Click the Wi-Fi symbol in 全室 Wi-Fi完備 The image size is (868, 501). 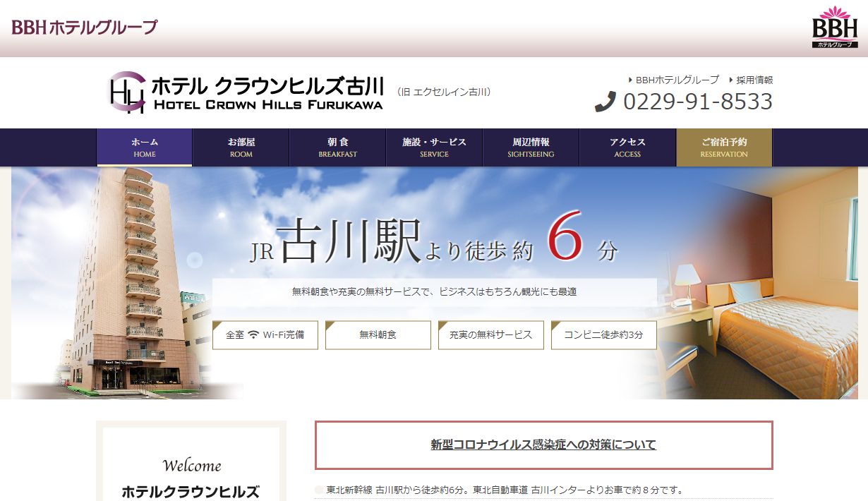(x=253, y=335)
